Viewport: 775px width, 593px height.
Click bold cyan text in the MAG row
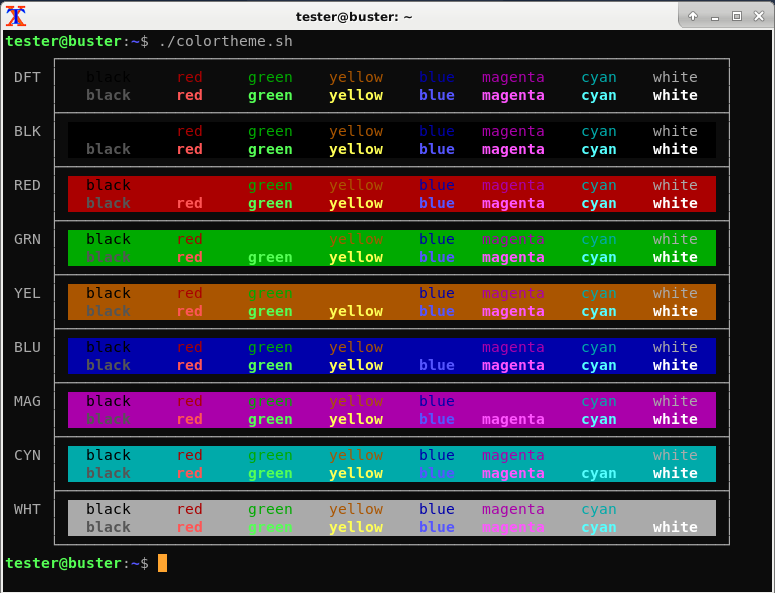tap(599, 419)
